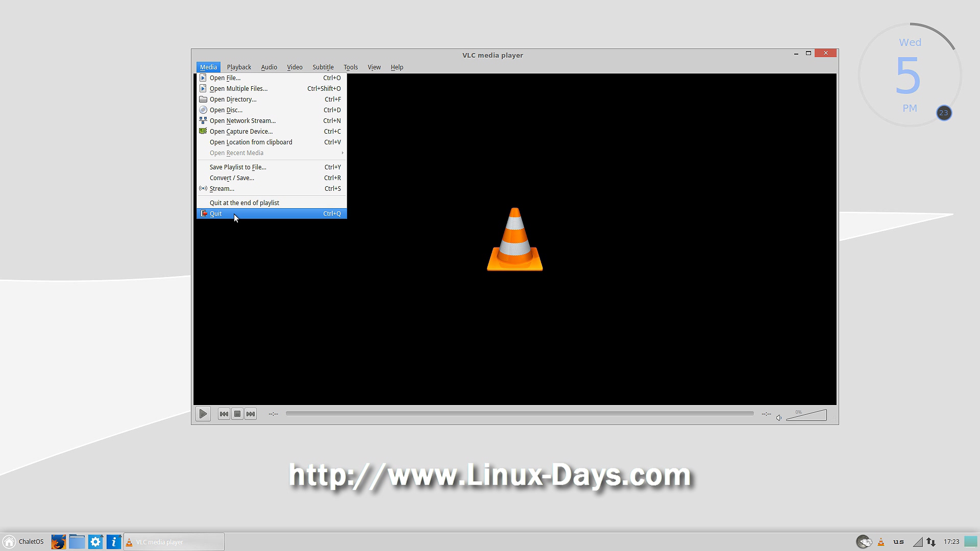Click the us keyboard layout indicator

[899, 542]
